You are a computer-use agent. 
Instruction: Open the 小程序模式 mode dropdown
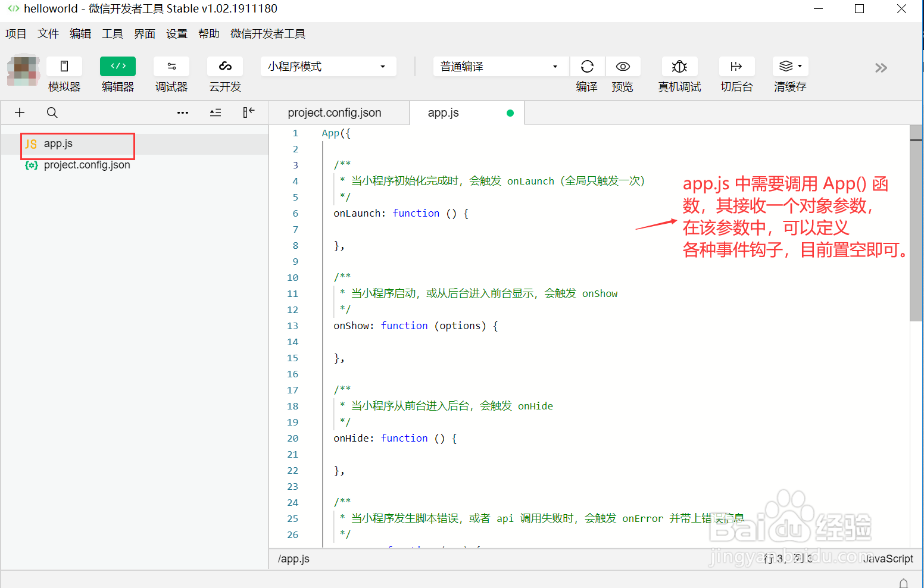(329, 67)
